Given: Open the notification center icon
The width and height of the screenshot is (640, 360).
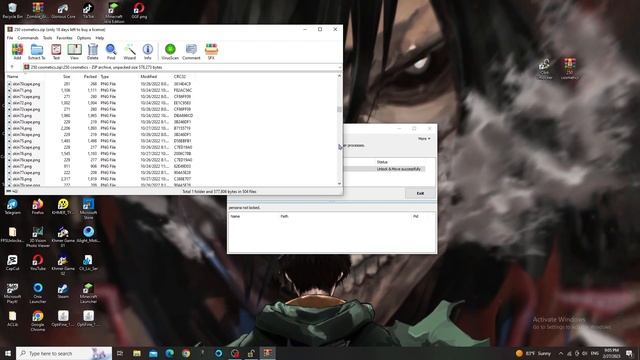Looking at the screenshot, I should tap(629, 353).
